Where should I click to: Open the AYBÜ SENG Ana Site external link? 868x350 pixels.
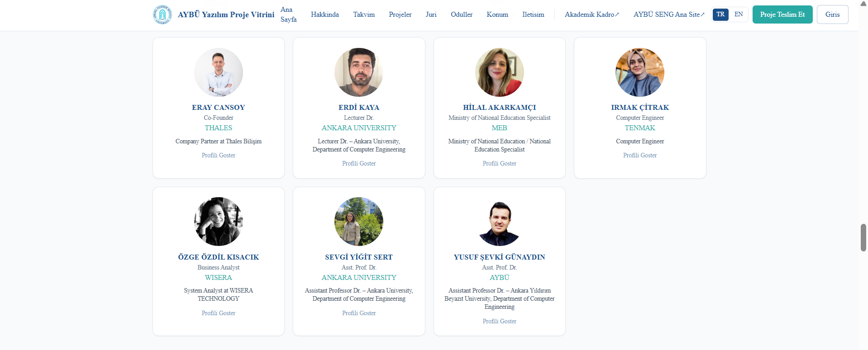coord(669,14)
